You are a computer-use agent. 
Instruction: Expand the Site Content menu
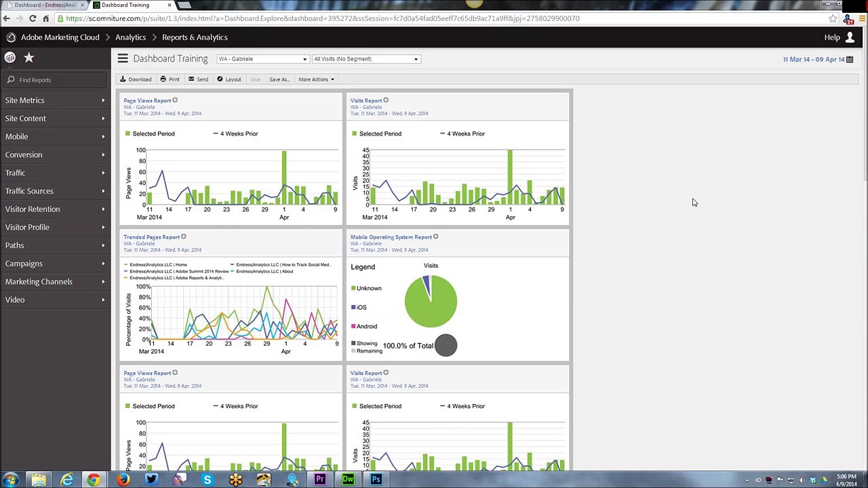pyautogui.click(x=55, y=119)
